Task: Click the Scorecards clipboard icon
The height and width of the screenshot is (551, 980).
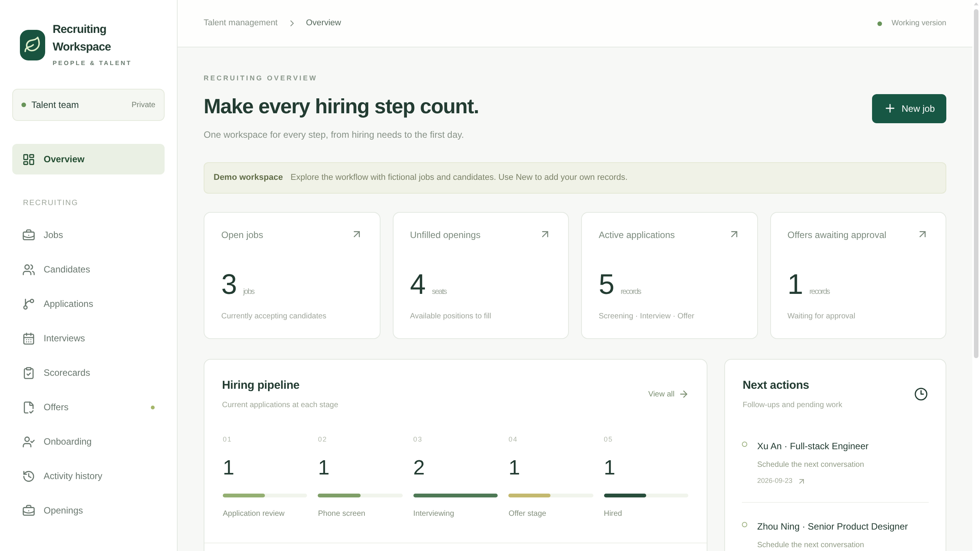Action: point(29,373)
